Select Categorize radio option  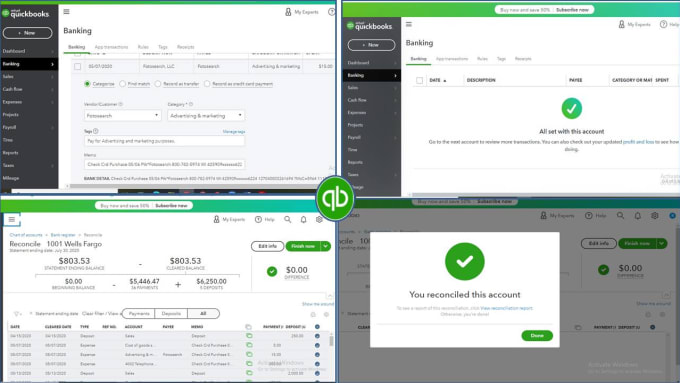[x=87, y=84]
